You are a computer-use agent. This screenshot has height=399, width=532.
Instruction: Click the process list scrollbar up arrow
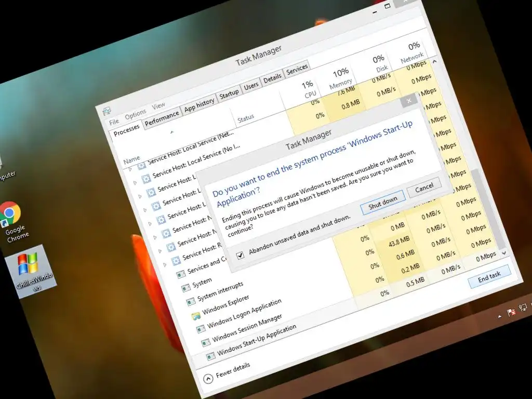pos(435,61)
